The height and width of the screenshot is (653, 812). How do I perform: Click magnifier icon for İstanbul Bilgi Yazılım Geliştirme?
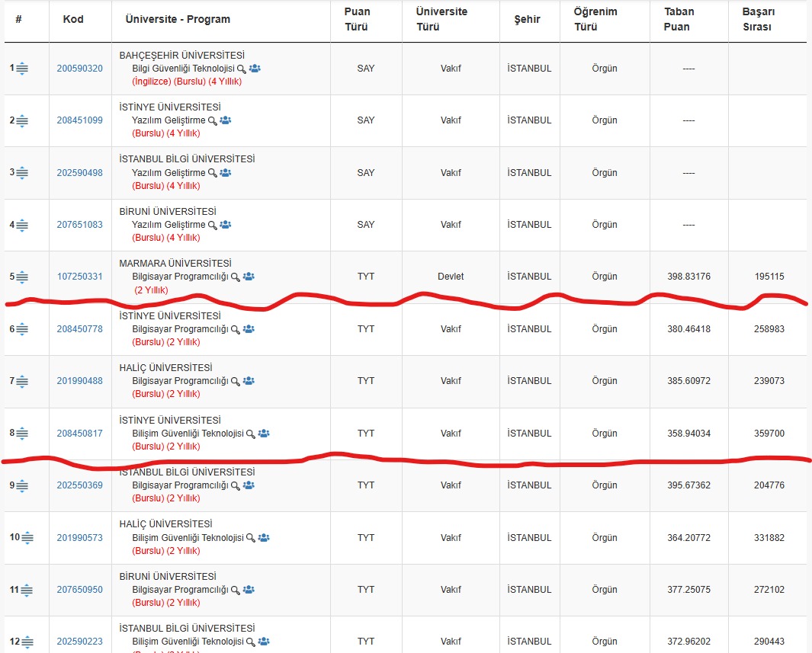click(x=212, y=173)
